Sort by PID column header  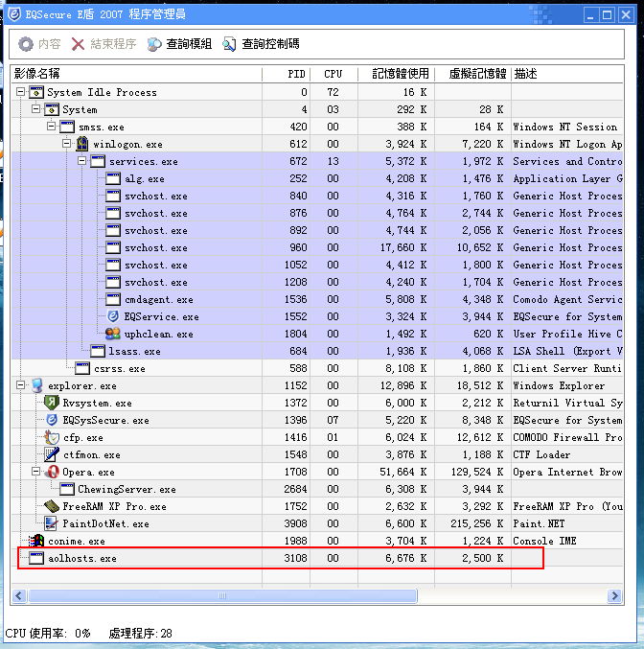287,74
